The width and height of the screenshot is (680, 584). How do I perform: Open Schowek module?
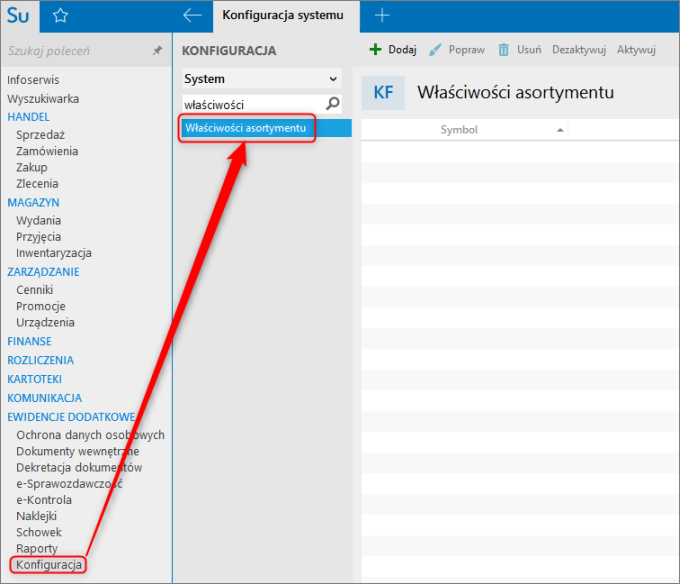tap(39, 532)
